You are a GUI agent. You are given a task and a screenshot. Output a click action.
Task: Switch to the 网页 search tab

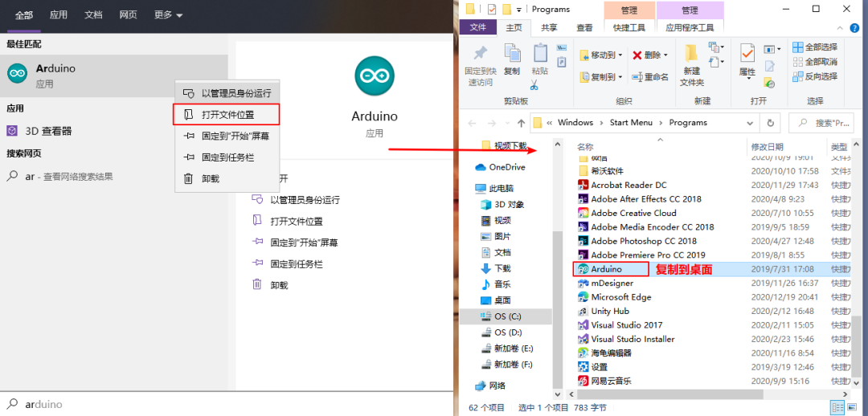point(128,15)
